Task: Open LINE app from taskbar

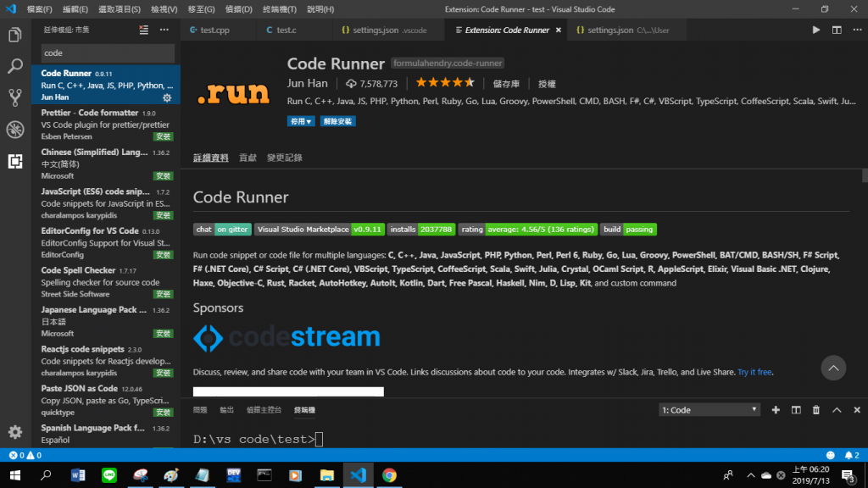Action: pos(109,475)
